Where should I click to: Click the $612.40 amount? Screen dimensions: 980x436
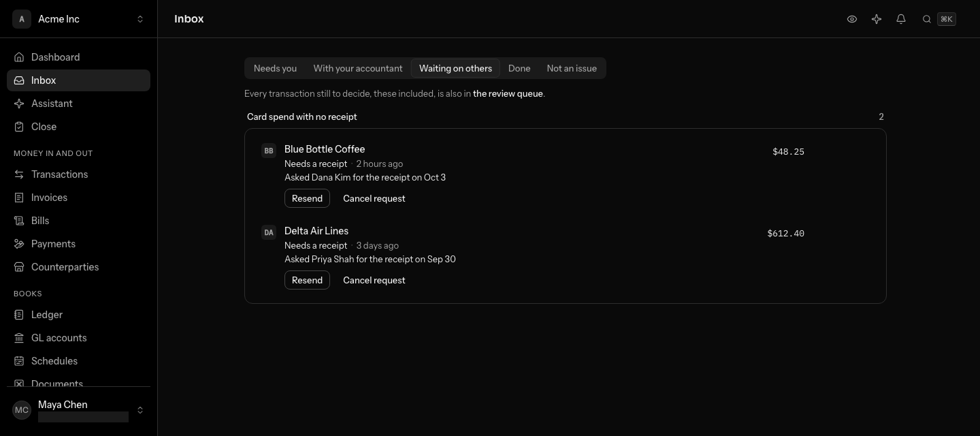click(x=785, y=234)
